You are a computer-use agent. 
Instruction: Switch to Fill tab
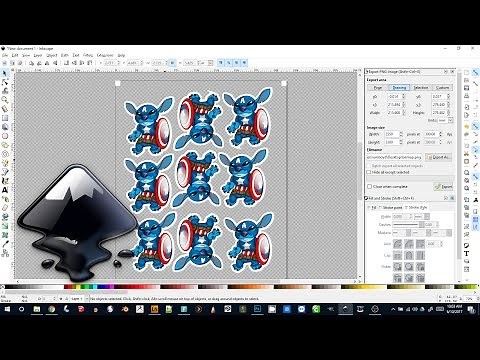coord(373,208)
